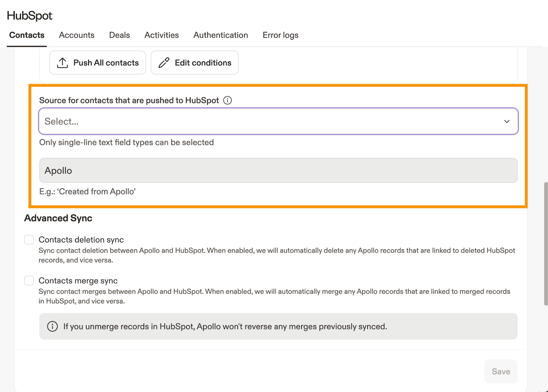Go to the Activities tab
Viewport: 548px width, 392px height.
(161, 35)
